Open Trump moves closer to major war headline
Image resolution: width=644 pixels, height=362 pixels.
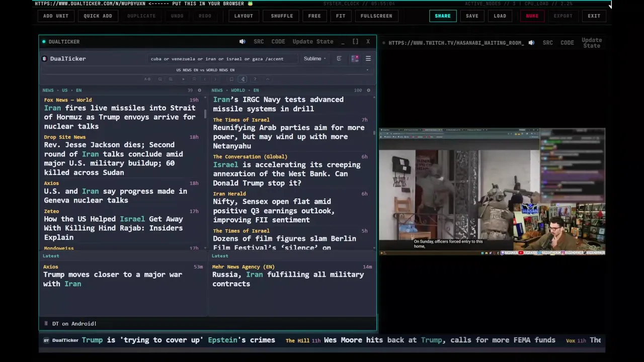tap(113, 279)
